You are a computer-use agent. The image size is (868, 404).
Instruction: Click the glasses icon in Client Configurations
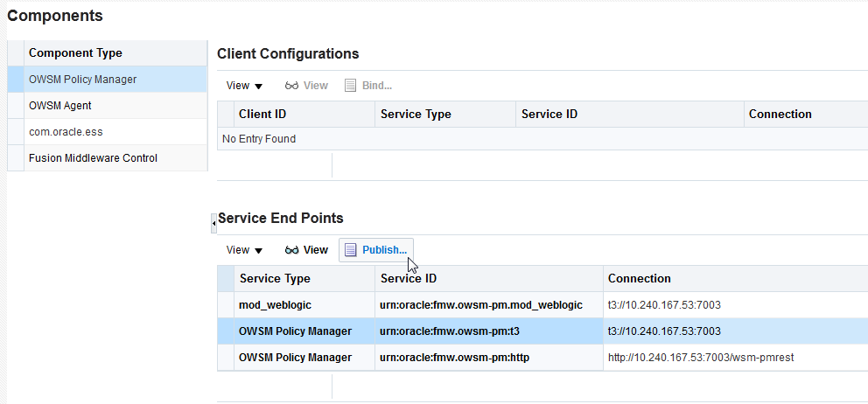click(292, 86)
